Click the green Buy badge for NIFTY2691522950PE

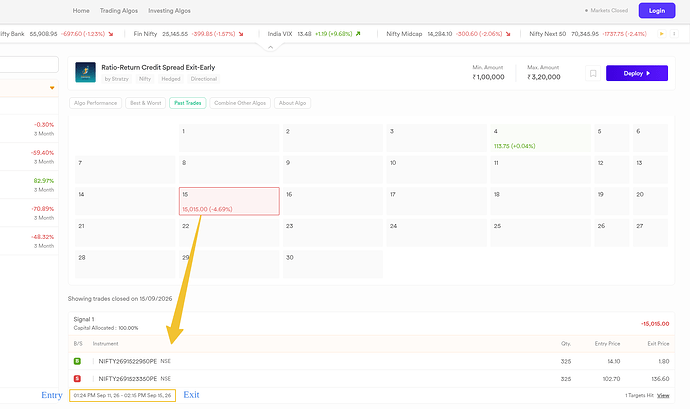pyautogui.click(x=77, y=361)
